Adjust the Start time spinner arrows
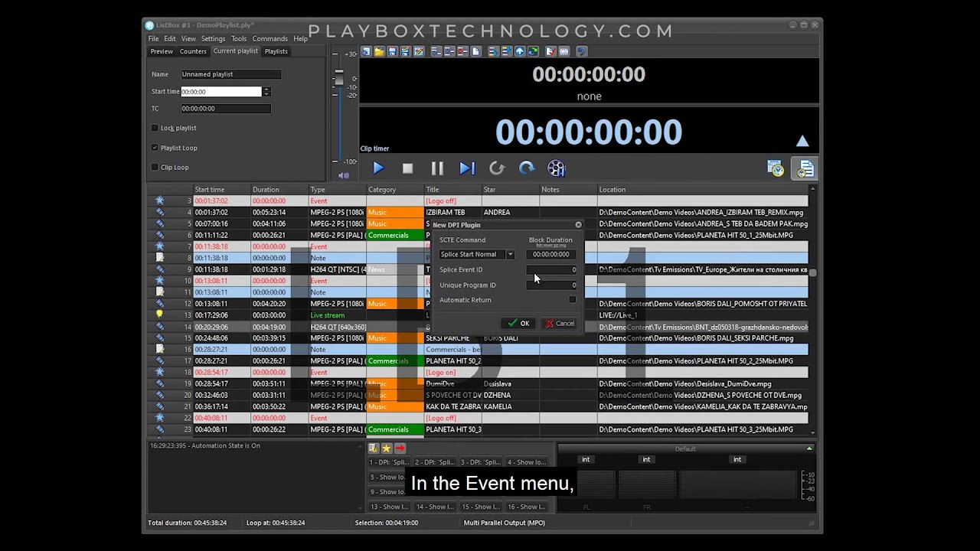The height and width of the screenshot is (551, 980). click(x=266, y=92)
